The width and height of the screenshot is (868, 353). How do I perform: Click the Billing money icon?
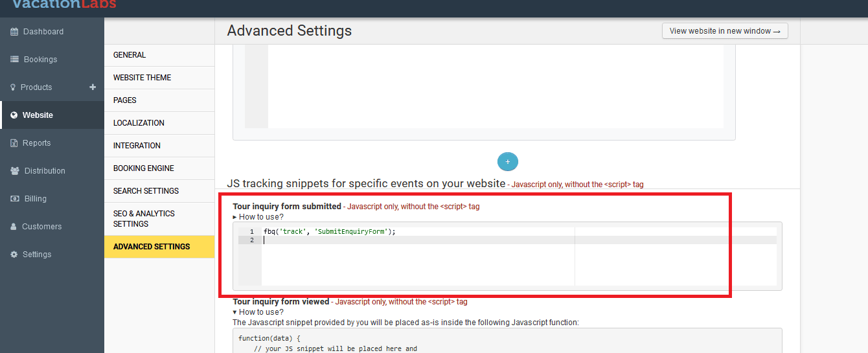tap(14, 199)
